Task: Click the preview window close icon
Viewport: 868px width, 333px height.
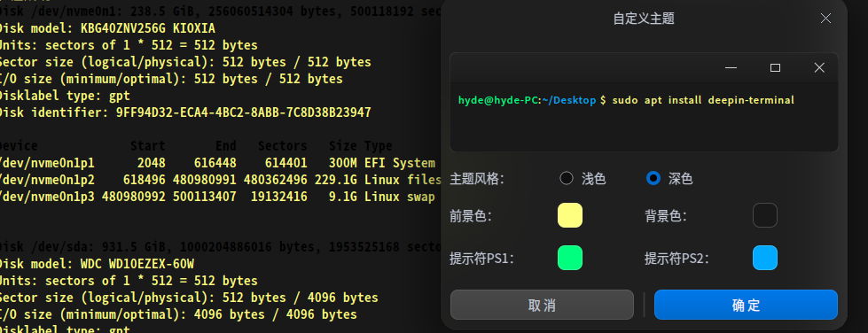Action: pos(819,68)
